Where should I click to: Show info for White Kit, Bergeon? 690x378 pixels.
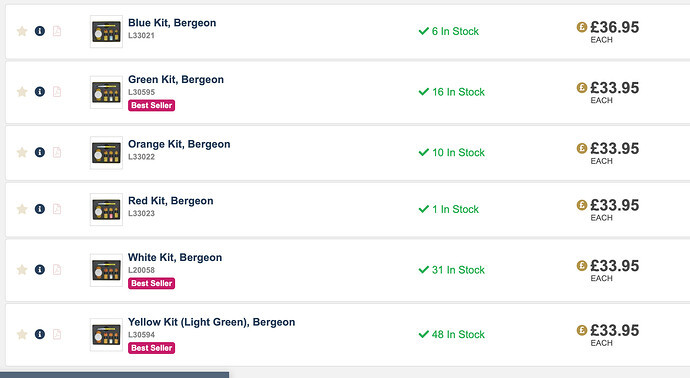coord(40,269)
